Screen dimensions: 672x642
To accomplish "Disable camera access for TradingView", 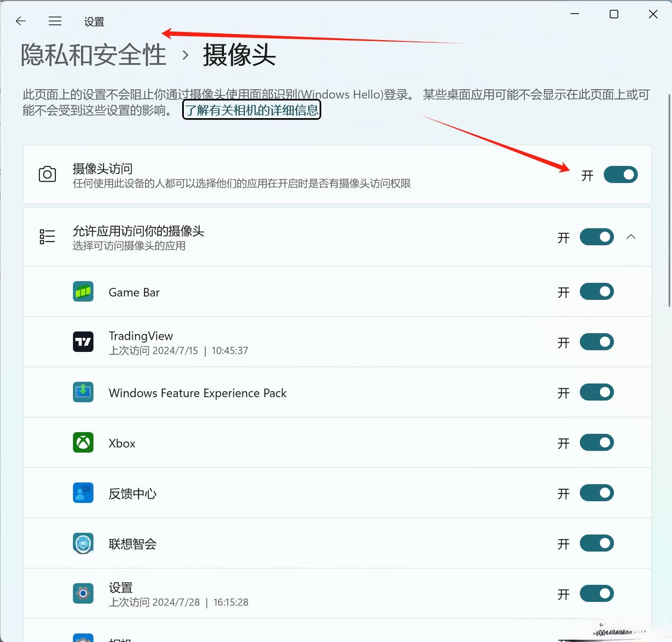I will coord(596,342).
